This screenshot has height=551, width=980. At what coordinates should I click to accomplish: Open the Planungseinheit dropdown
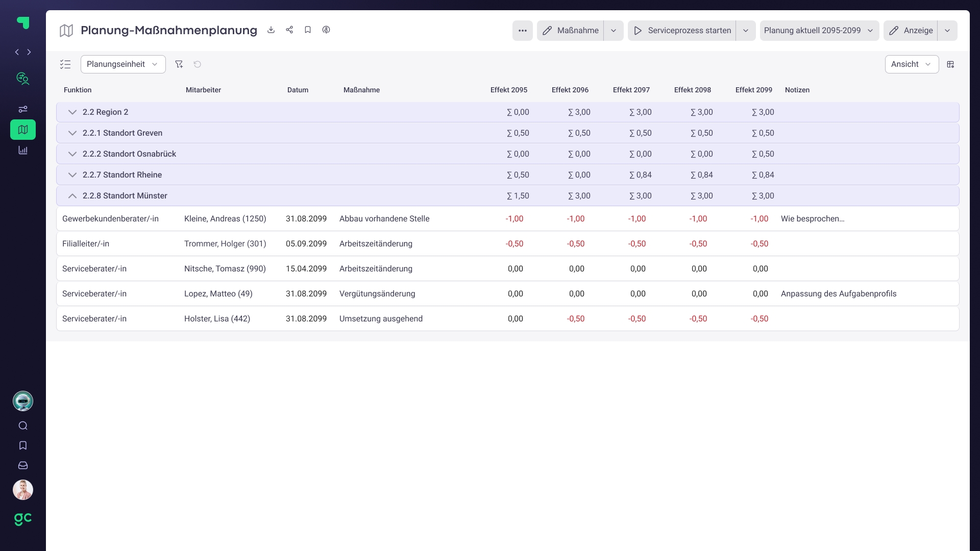coord(123,64)
